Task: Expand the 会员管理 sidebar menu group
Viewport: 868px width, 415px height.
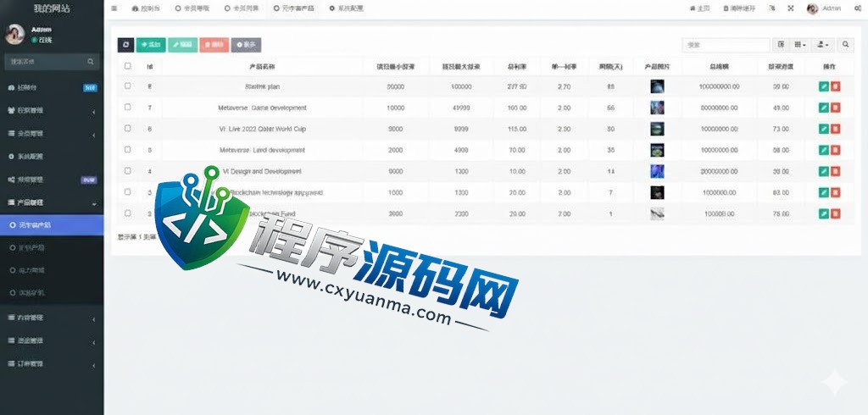Action: (52, 134)
